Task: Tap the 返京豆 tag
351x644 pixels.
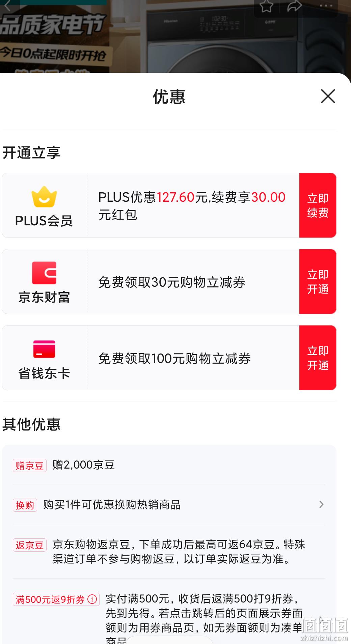Action: pyautogui.click(x=30, y=545)
